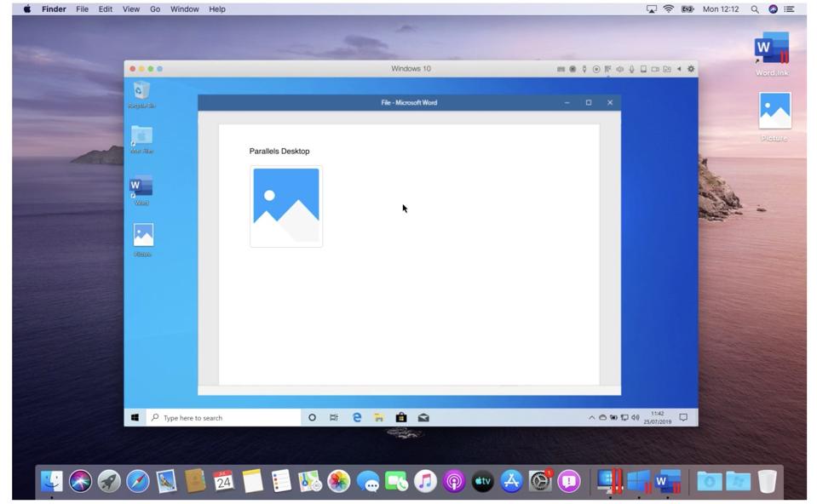Image resolution: width=817 pixels, height=504 pixels.
Task: Open the File menu in the Mac menu bar
Action: coord(83,9)
